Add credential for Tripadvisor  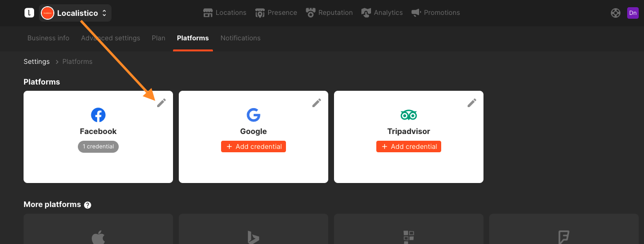(x=409, y=146)
